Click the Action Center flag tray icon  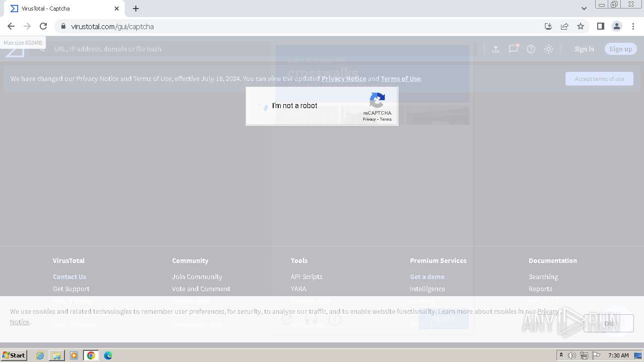(x=596, y=355)
